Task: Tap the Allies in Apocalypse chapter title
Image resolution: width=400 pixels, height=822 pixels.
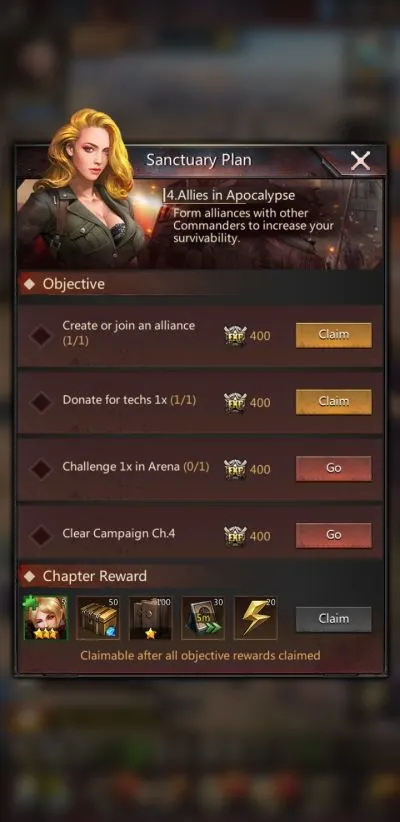Action: (229, 196)
